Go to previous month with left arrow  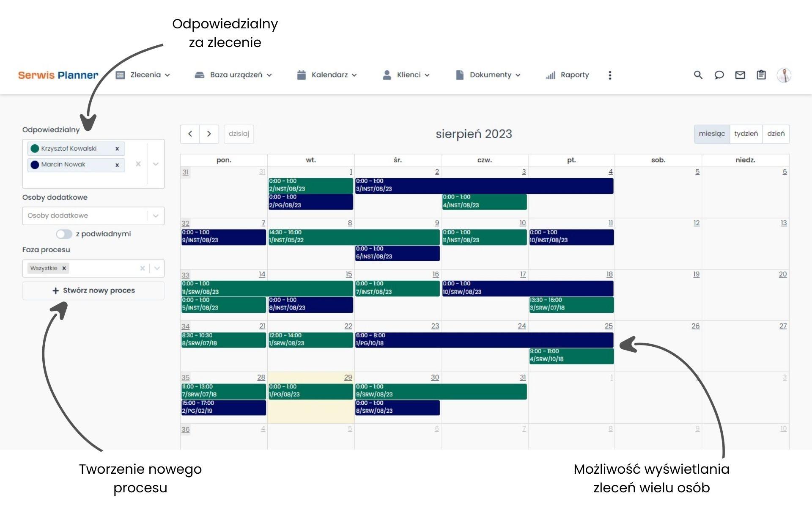coord(190,134)
